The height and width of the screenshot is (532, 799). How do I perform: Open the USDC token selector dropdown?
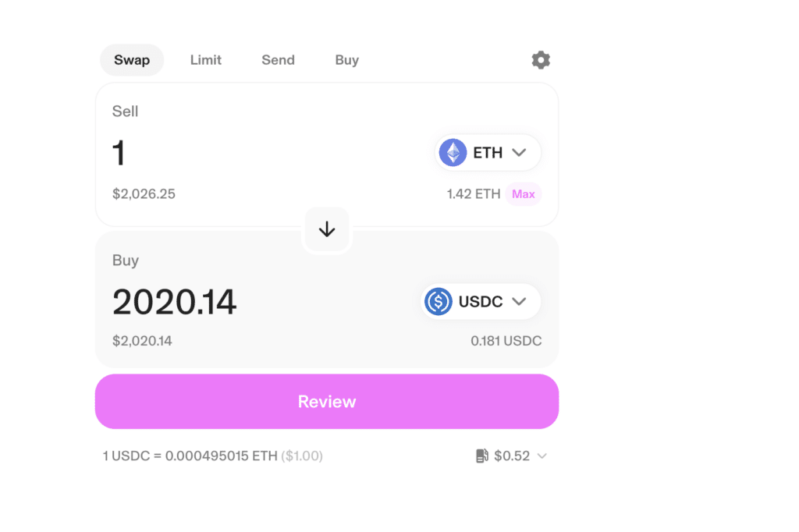[481, 301]
